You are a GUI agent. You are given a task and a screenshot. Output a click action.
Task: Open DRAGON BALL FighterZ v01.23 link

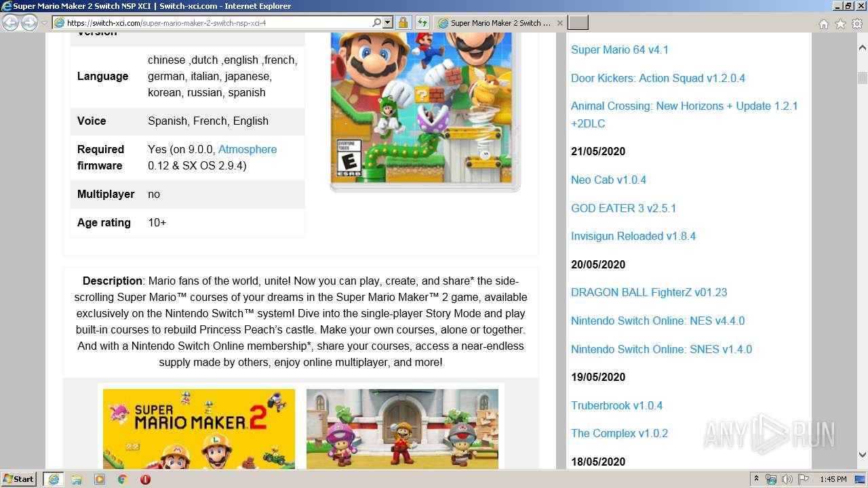point(649,292)
